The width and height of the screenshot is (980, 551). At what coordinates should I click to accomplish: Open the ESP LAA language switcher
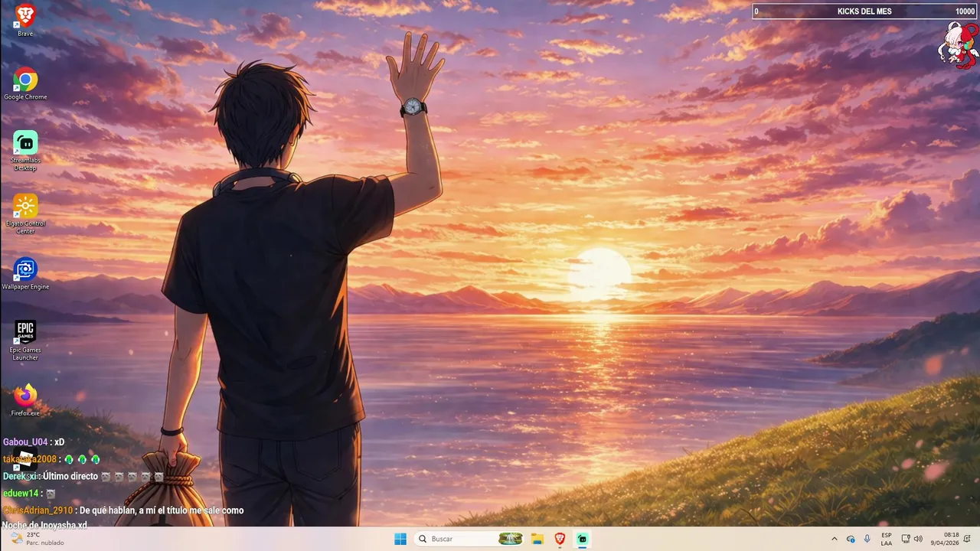click(887, 539)
